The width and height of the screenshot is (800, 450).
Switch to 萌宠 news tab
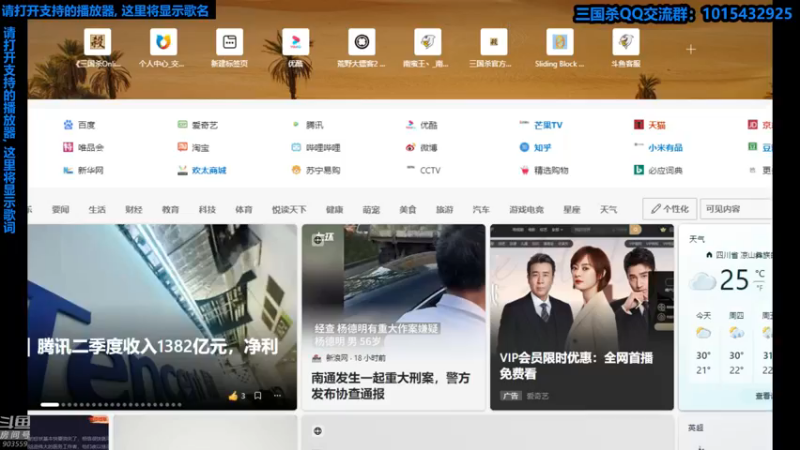pos(371,209)
